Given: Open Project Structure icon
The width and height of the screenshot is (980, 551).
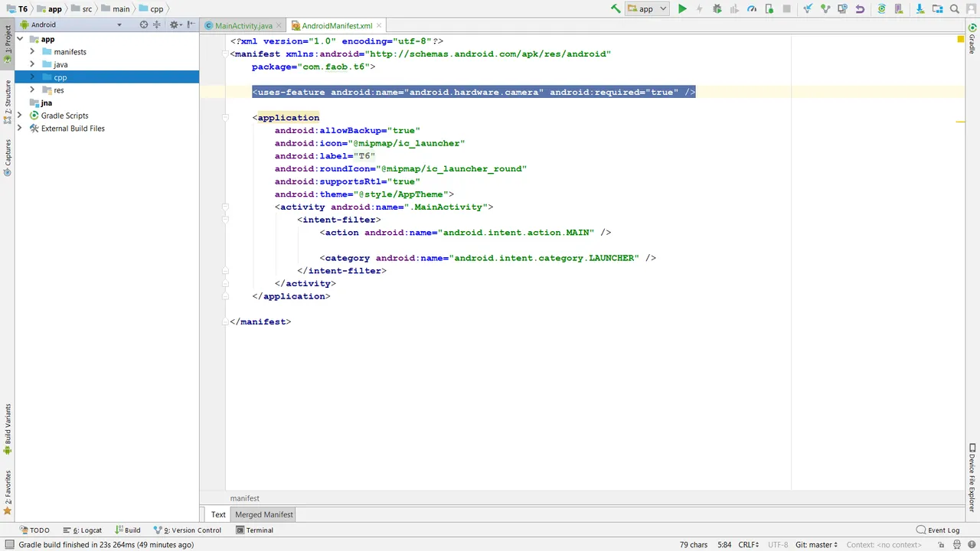Looking at the screenshot, I should point(937,9).
